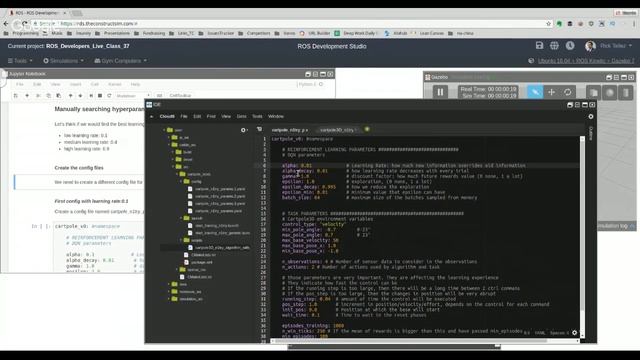Open the IDE Find menu
The width and height of the screenshot is (640, 360).
click(x=211, y=116)
